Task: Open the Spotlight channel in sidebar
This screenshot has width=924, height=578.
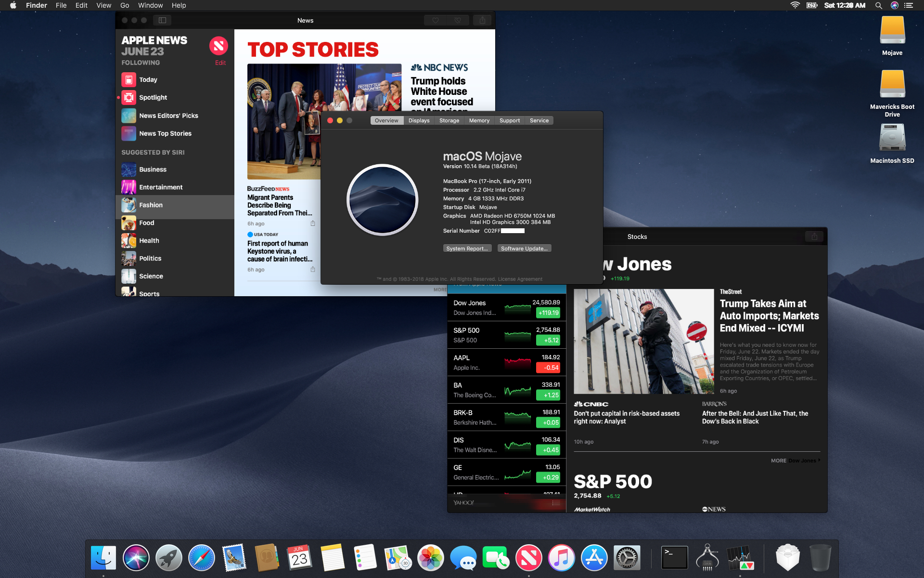Action: pos(153,97)
